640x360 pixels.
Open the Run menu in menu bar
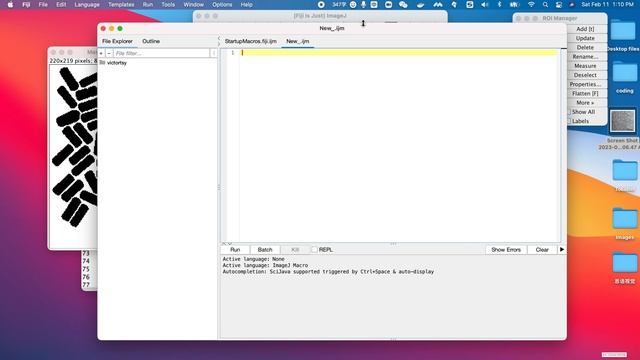tap(148, 5)
